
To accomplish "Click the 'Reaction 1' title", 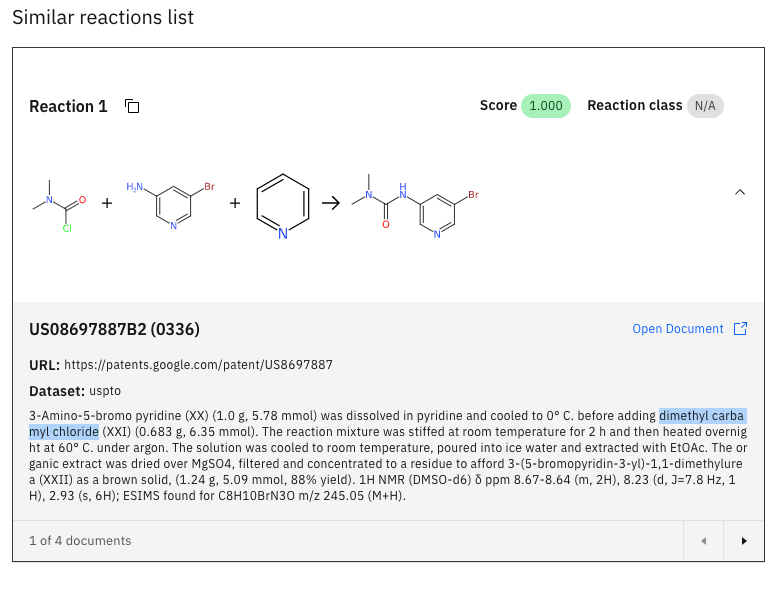I will point(68,106).
